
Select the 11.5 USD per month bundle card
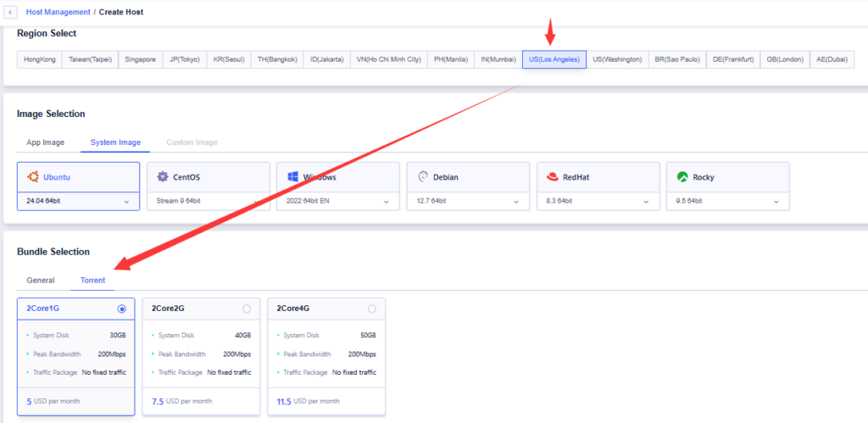[326, 356]
